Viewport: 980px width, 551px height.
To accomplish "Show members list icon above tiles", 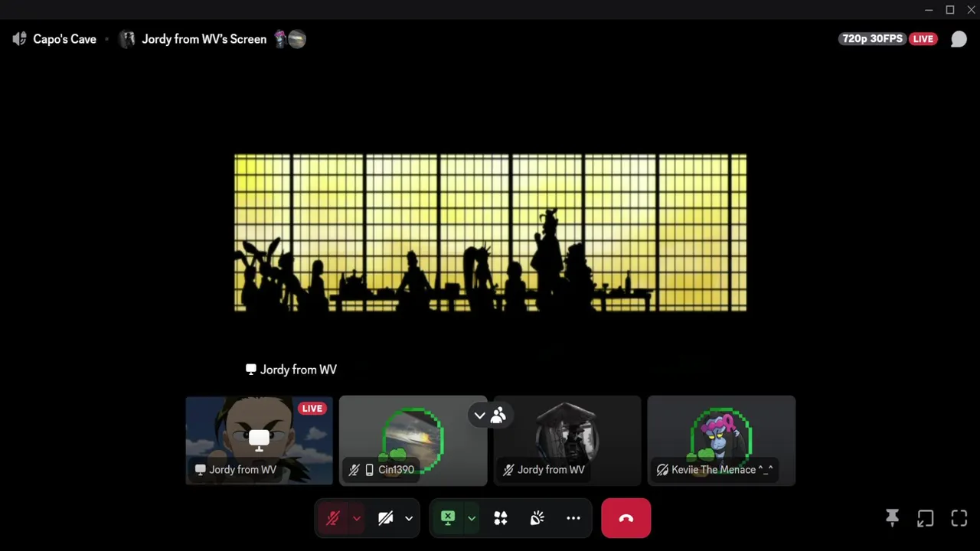I will tap(498, 416).
